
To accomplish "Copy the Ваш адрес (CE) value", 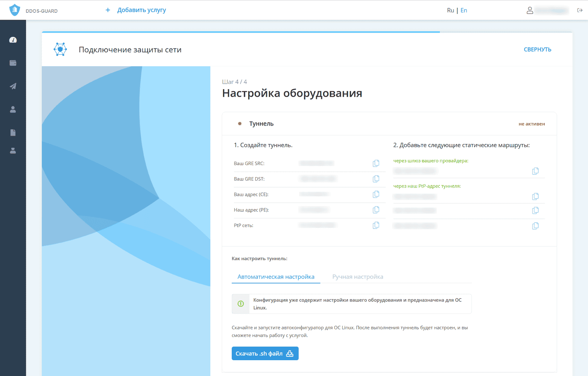I will [376, 194].
